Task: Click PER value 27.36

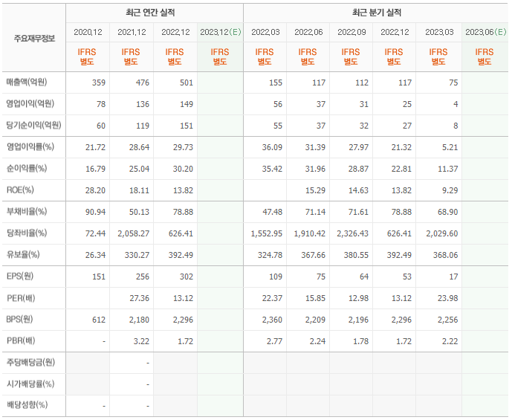Action: 139,298
